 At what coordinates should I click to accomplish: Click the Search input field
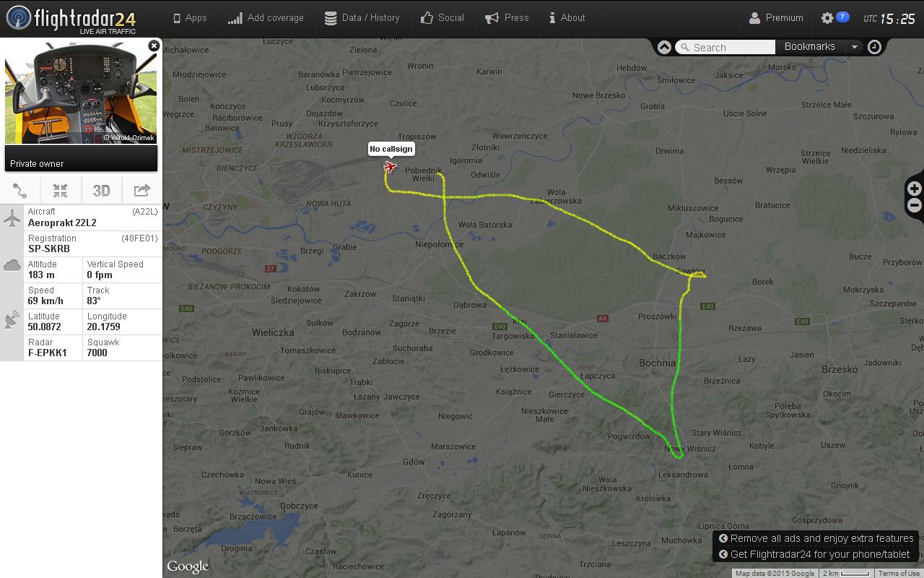pyautogui.click(x=725, y=47)
